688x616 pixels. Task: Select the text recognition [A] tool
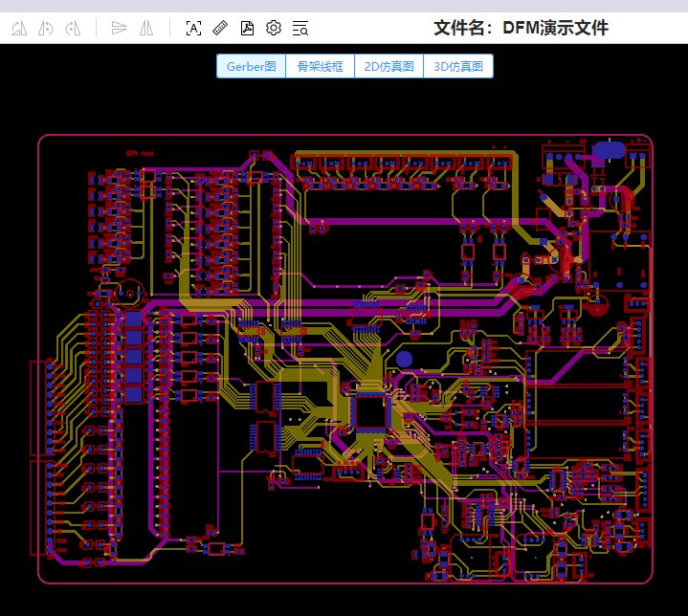point(193,29)
